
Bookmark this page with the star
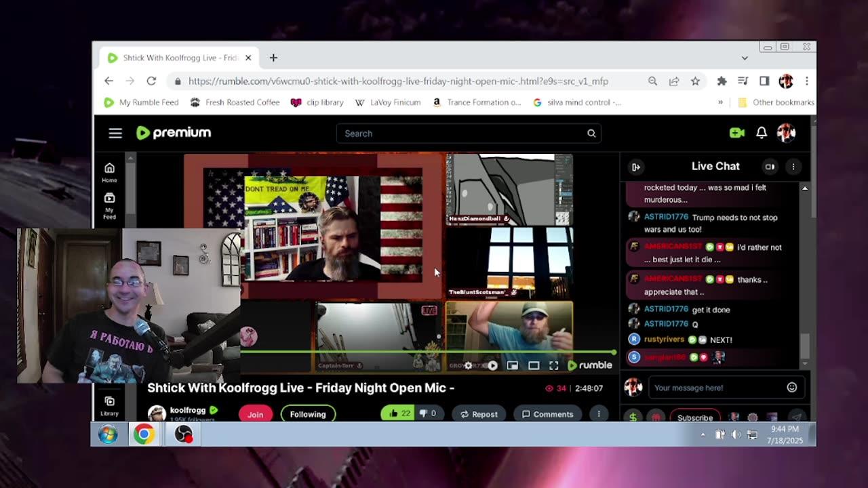pos(695,81)
